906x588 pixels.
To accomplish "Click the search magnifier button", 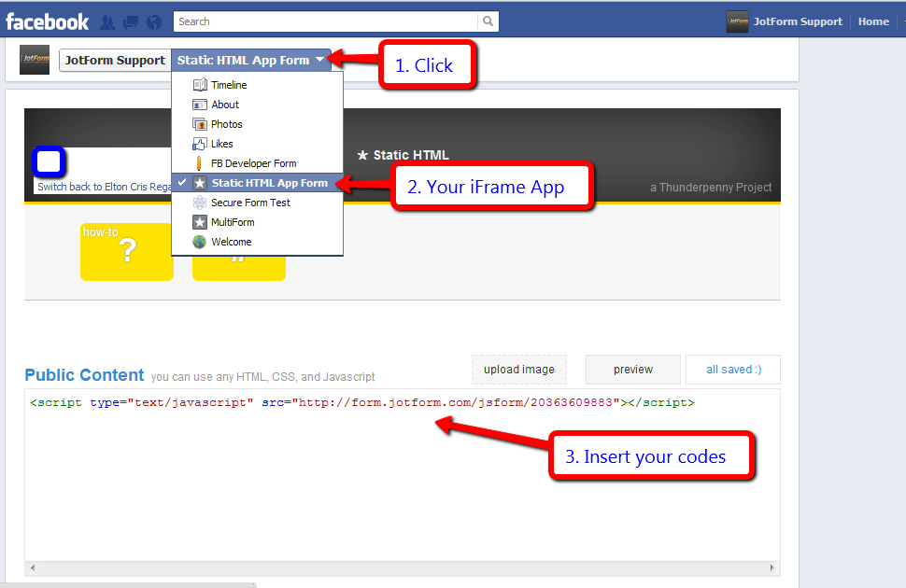I will [x=488, y=21].
